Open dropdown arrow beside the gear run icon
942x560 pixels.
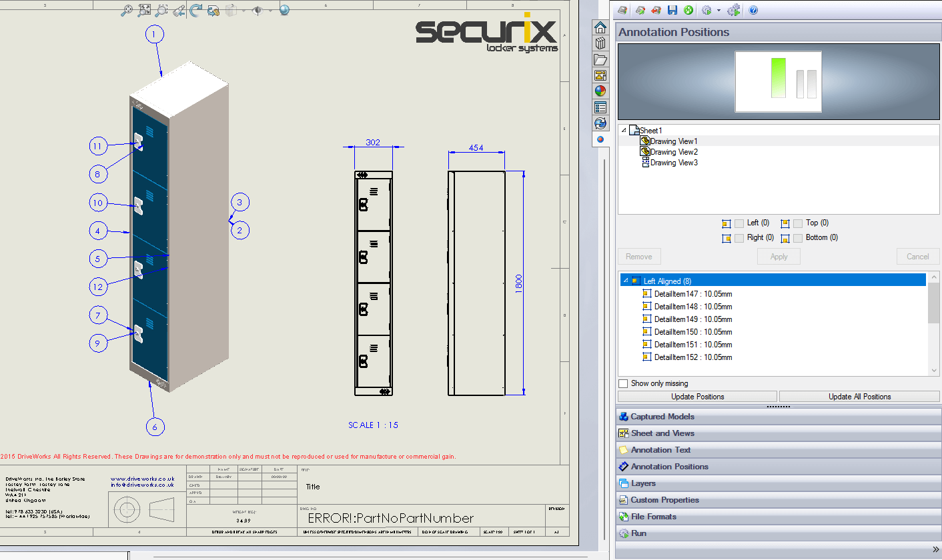(x=719, y=11)
